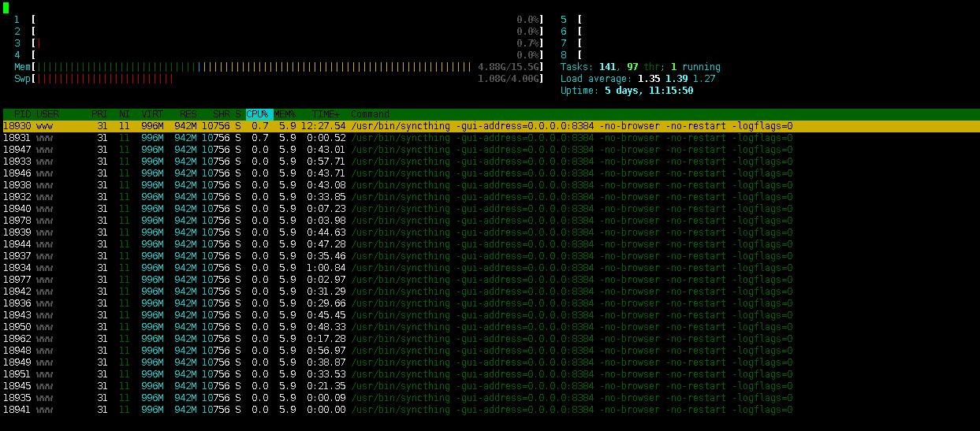Select process row with PID 18938
This screenshot has width=980, height=431.
pos(398,185)
